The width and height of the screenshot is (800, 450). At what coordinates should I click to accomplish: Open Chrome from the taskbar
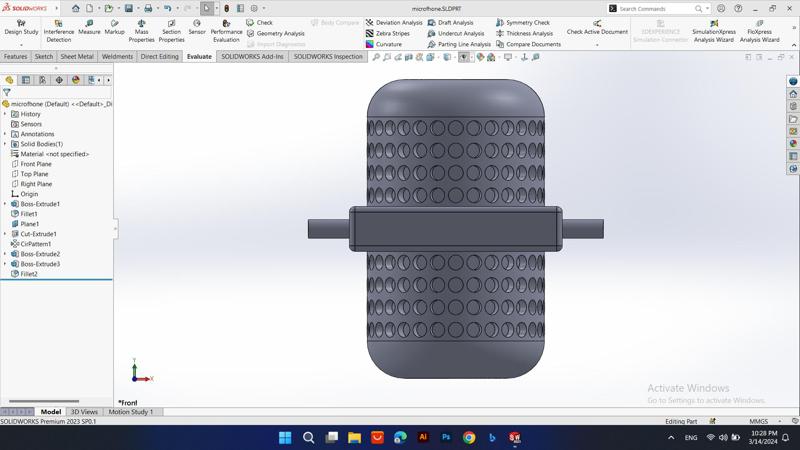tap(469, 437)
